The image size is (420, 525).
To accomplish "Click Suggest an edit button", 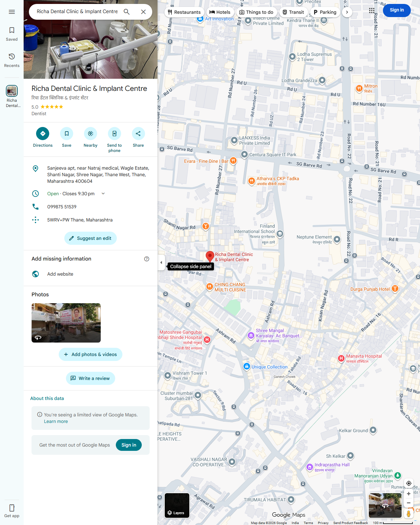I will point(91,238).
